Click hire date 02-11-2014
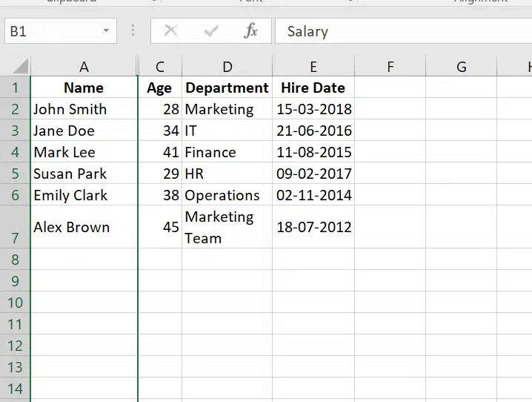This screenshot has height=402, width=532. 313,194
